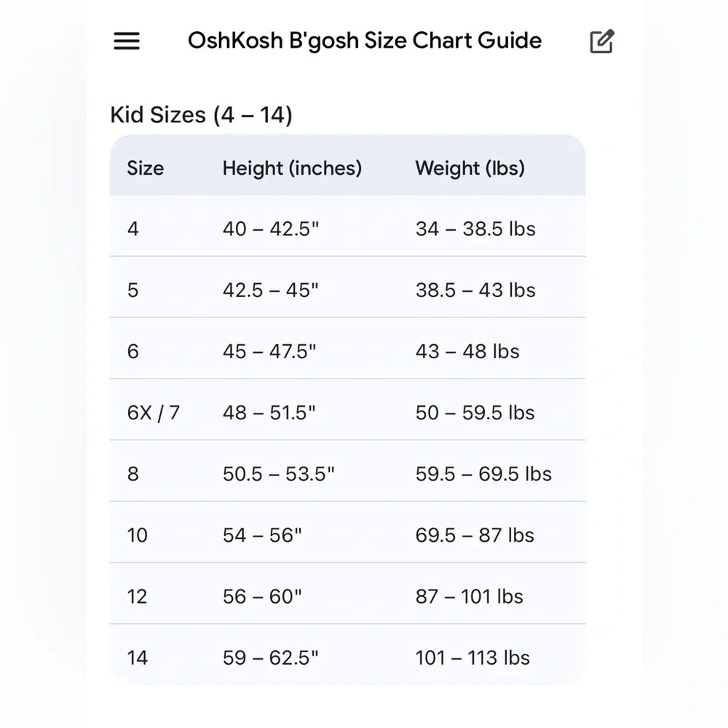The width and height of the screenshot is (728, 728).
Task: Click the 56 – 60" height cell
Action: click(x=262, y=597)
